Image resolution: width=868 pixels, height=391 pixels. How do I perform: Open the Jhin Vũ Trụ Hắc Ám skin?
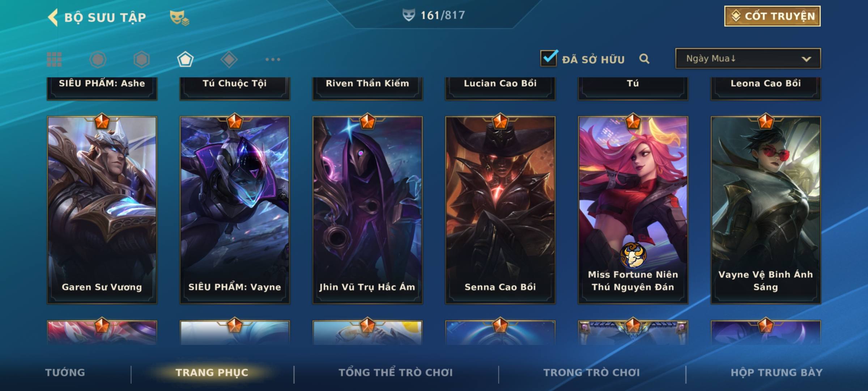point(367,210)
